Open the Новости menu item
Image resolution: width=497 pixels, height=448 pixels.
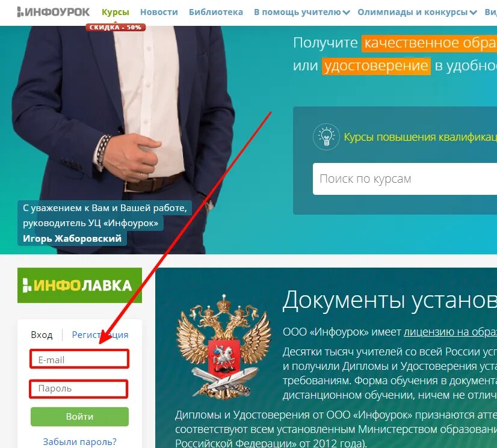[x=159, y=12]
